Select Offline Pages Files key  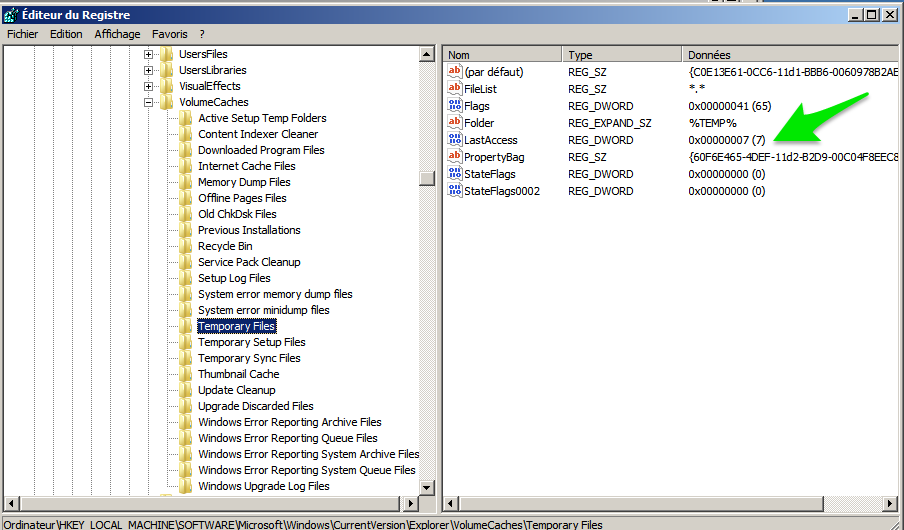click(x=242, y=198)
